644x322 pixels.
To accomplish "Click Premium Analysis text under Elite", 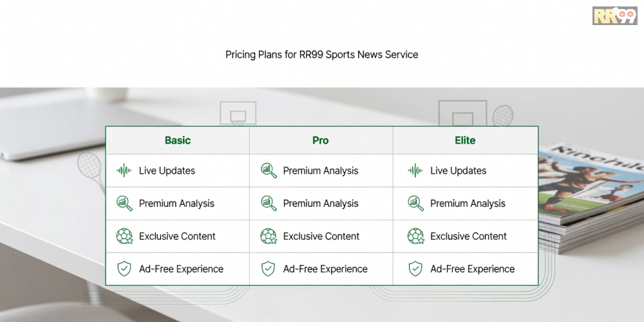I will (x=468, y=204).
